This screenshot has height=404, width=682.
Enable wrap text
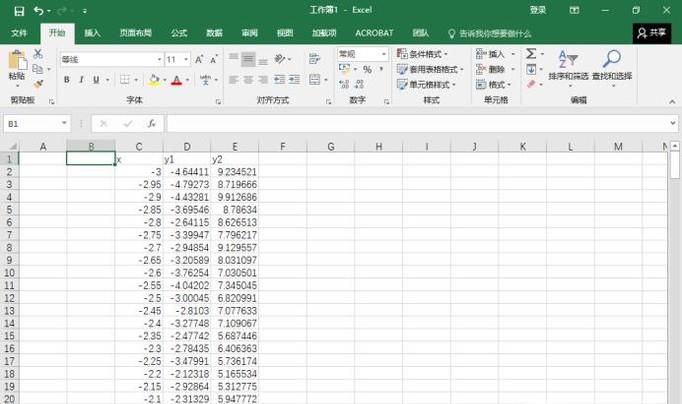314,59
